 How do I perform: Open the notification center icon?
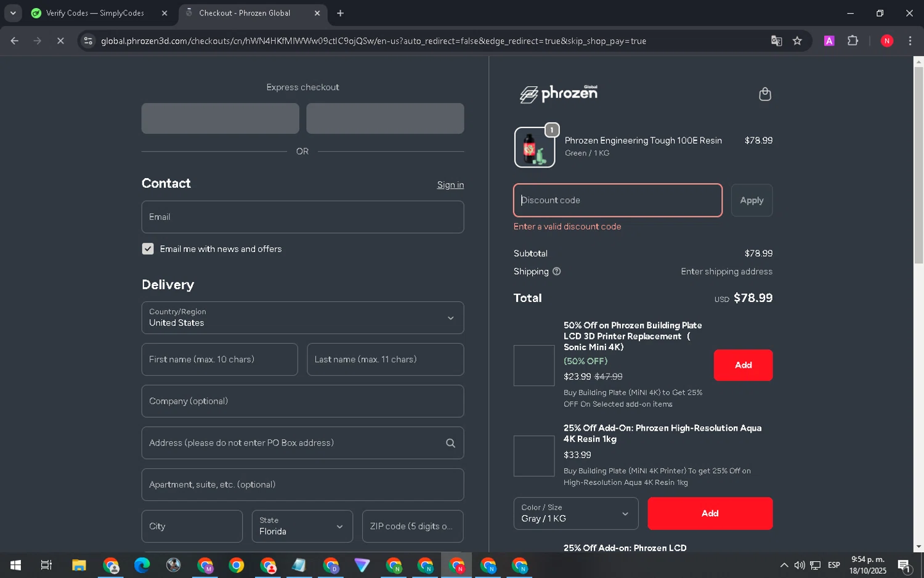[904, 565]
